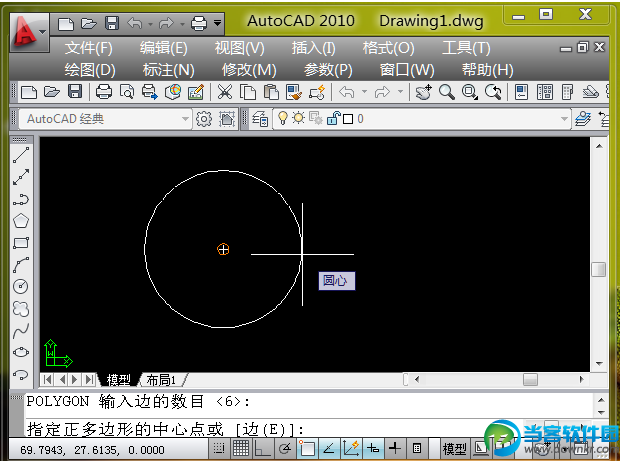Activate the Pan hand tool
This screenshot has width=620, height=463.
tap(424, 92)
